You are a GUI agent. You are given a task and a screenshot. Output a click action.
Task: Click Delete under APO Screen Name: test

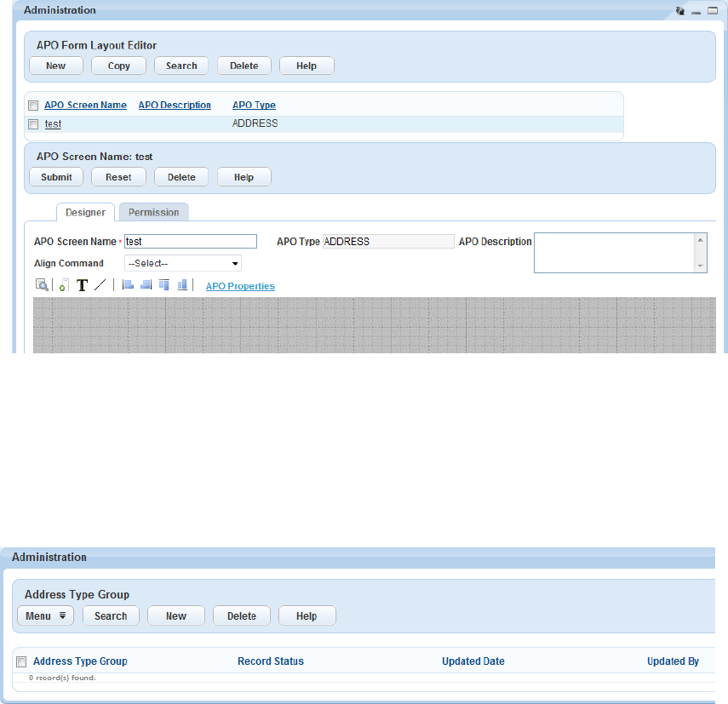click(x=181, y=177)
